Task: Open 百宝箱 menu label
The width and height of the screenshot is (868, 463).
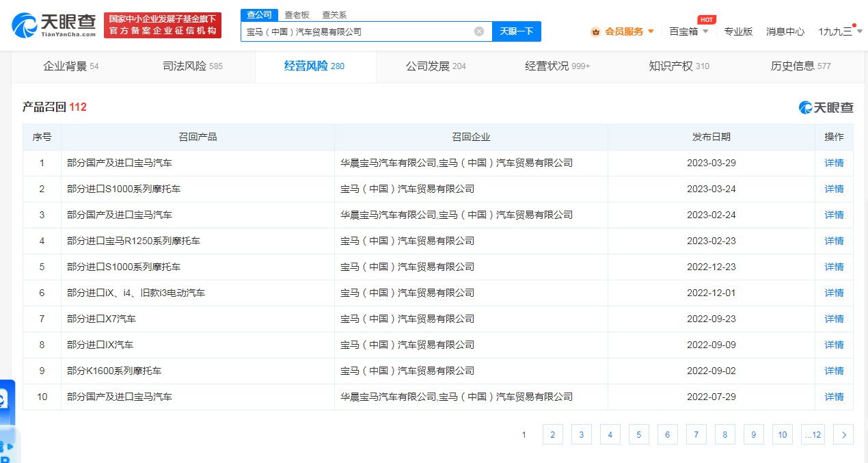Action: (x=683, y=31)
